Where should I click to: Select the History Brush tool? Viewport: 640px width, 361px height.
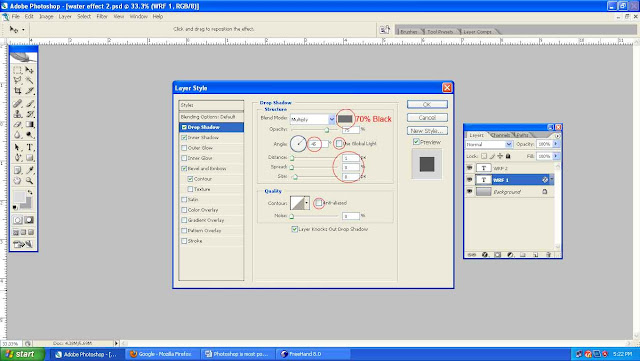pos(29,114)
